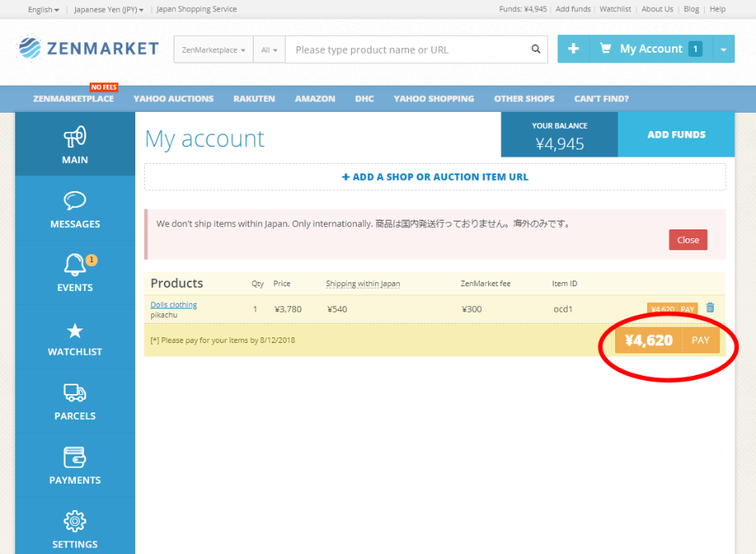756x554 pixels.
Task: Click the My account page heading
Action: 205,139
